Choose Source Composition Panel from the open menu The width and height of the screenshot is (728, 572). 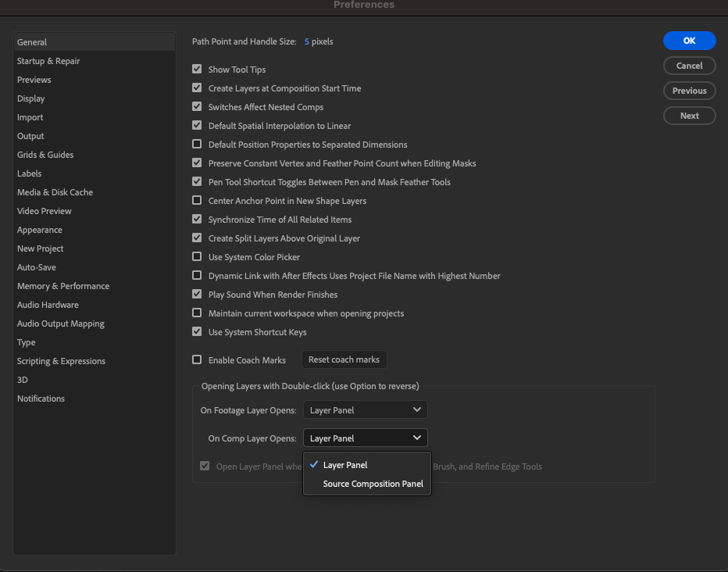[x=373, y=483]
